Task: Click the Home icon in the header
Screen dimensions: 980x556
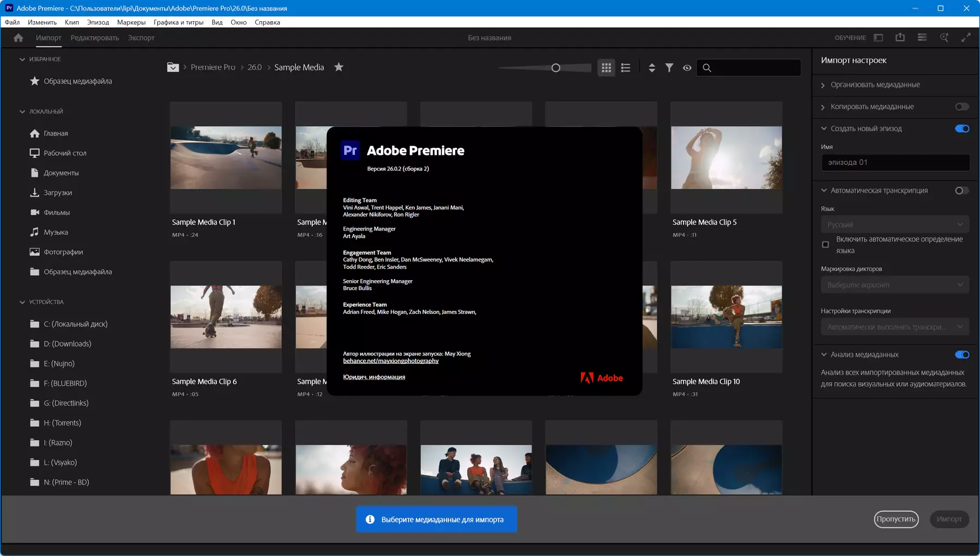Action: 18,38
